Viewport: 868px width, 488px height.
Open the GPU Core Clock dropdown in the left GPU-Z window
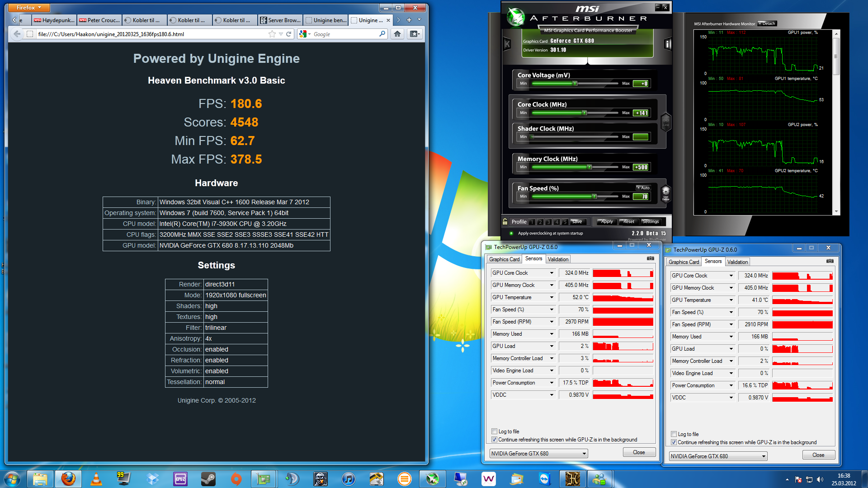tap(552, 273)
